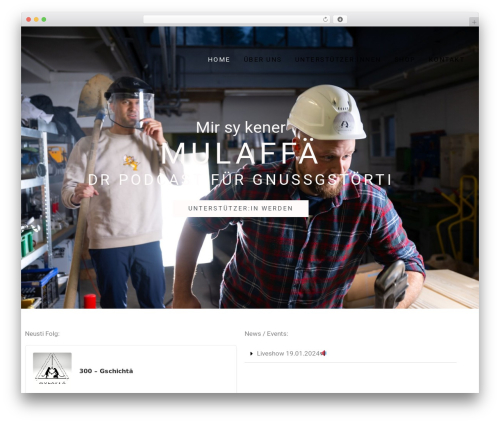Open the KONTAKT page

446,60
